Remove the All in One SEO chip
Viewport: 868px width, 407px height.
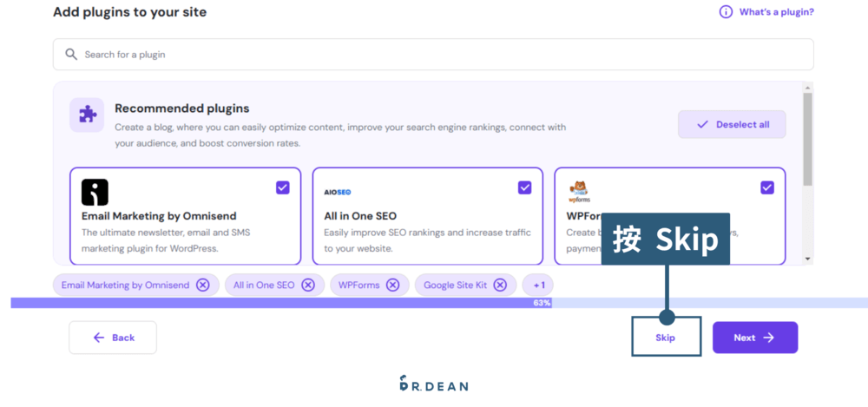(x=308, y=285)
